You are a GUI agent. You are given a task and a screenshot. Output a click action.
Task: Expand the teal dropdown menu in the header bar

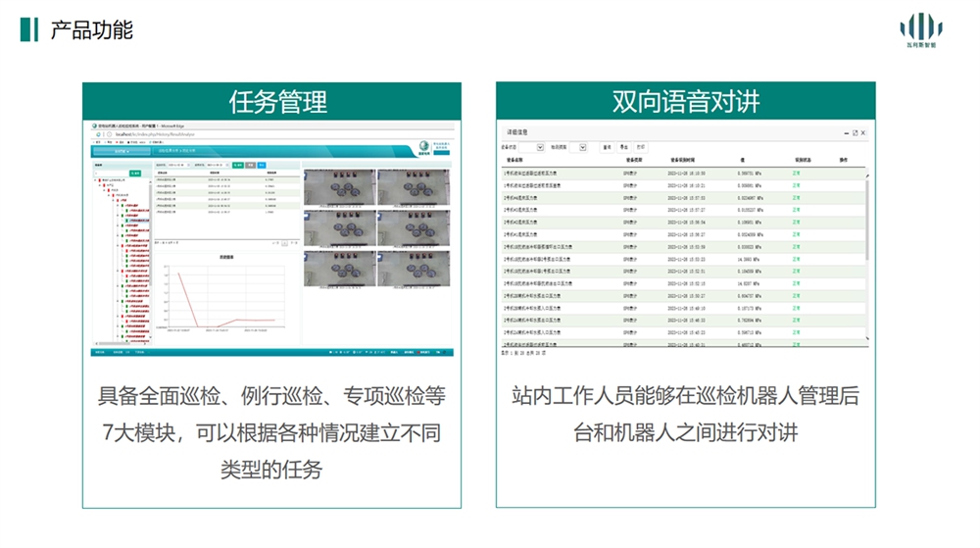tap(122, 151)
